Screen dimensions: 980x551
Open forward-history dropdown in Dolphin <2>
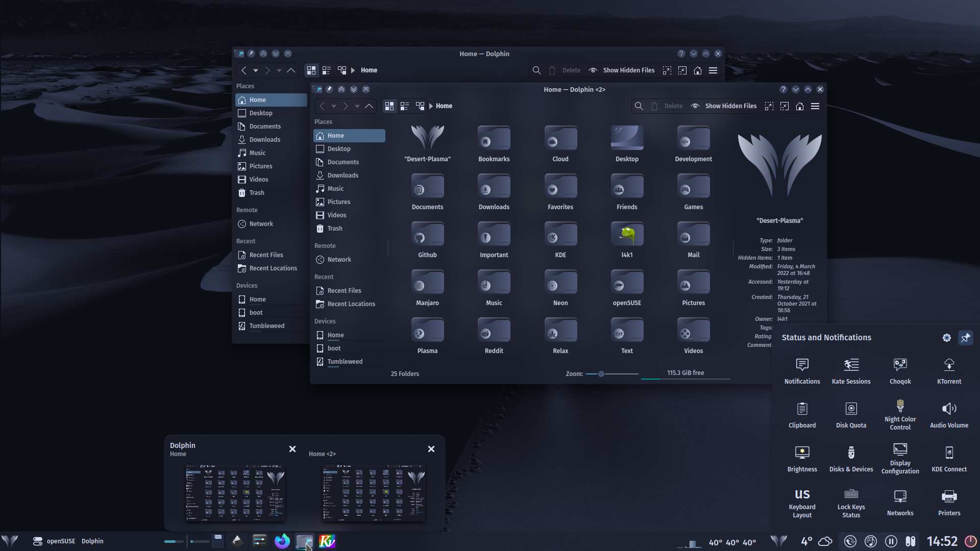pos(357,106)
